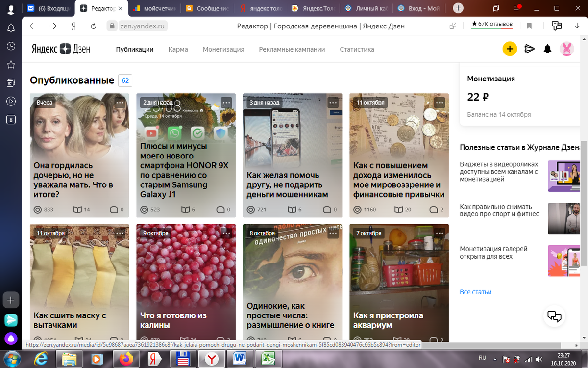Click the RU language indicator in tray
This screenshot has width=588, height=368.
[482, 358]
